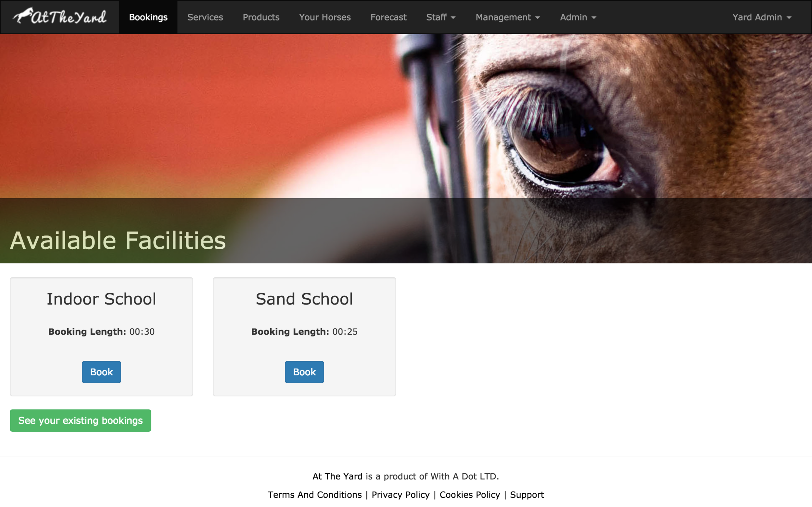Click the AtTheYard horse logo

(60, 17)
